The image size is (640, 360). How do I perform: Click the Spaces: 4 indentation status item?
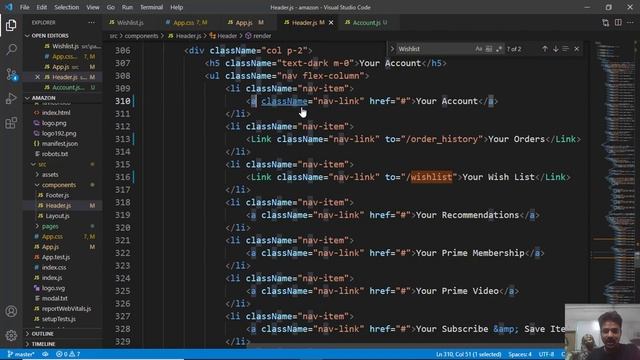click(520, 354)
